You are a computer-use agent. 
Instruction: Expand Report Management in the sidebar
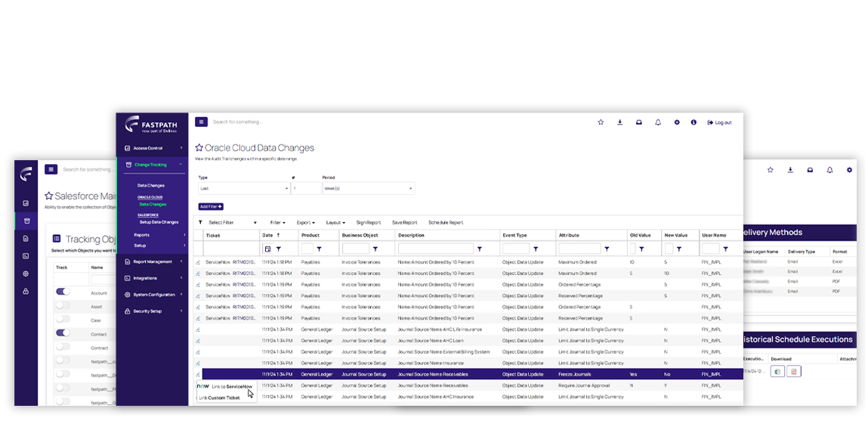point(153,261)
